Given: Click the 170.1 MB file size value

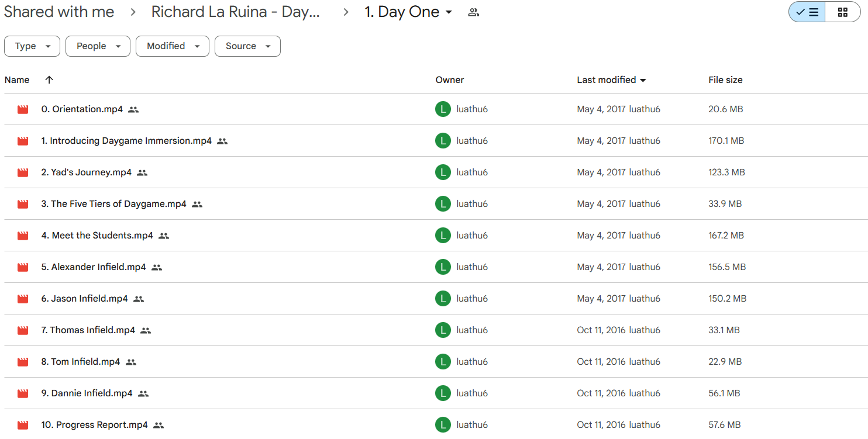Looking at the screenshot, I should point(726,141).
